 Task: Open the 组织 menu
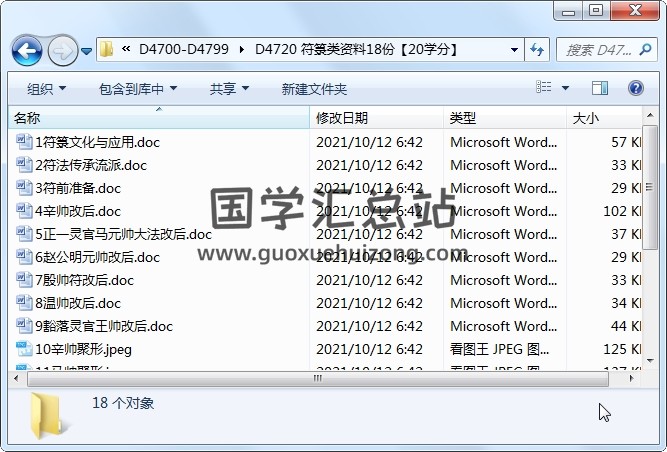pos(46,88)
